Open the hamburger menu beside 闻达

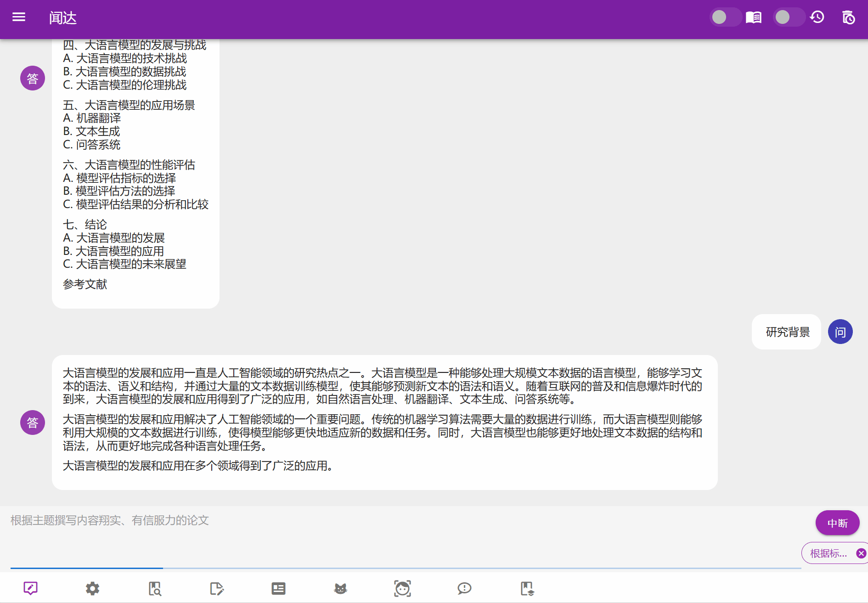coord(19,17)
